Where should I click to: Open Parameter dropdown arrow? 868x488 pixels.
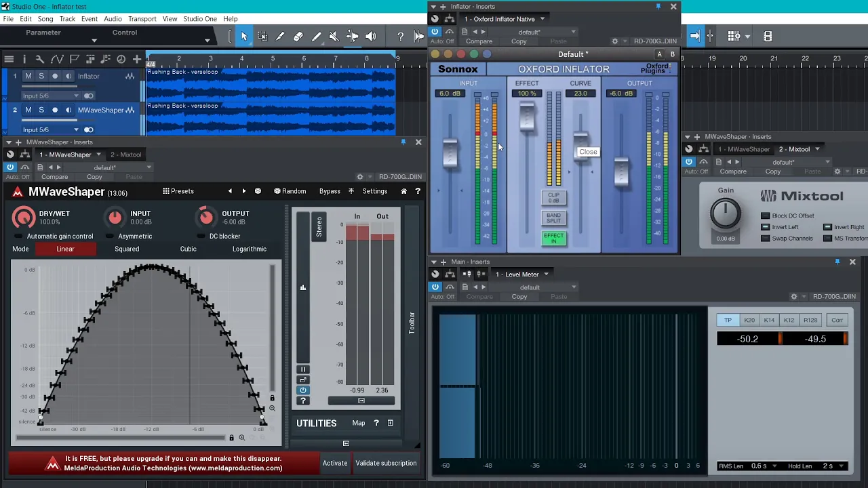pyautogui.click(x=94, y=41)
